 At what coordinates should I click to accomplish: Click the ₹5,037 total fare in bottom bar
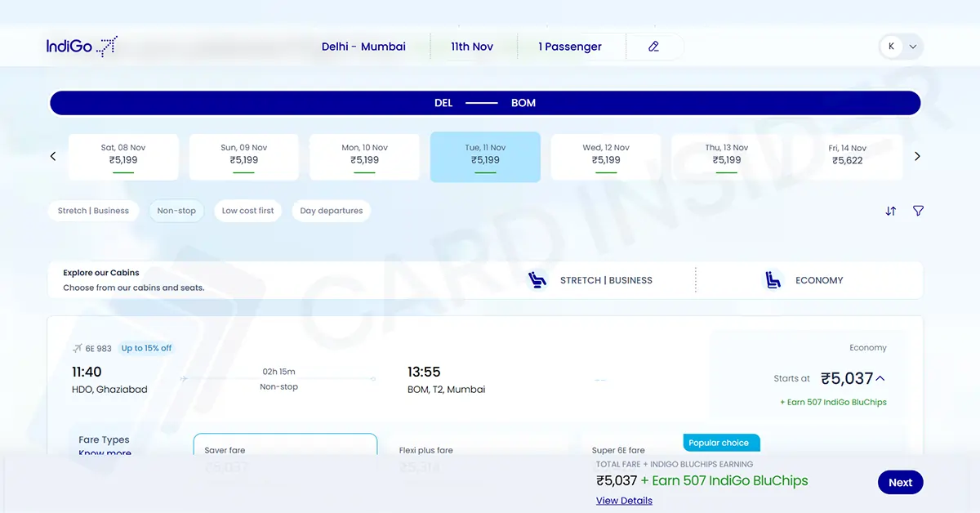[x=617, y=480]
